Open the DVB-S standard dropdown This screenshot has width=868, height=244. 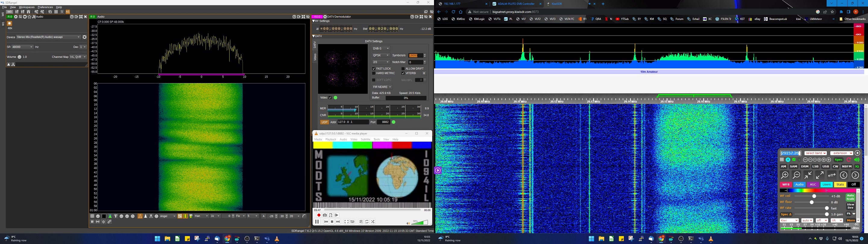coord(381,48)
